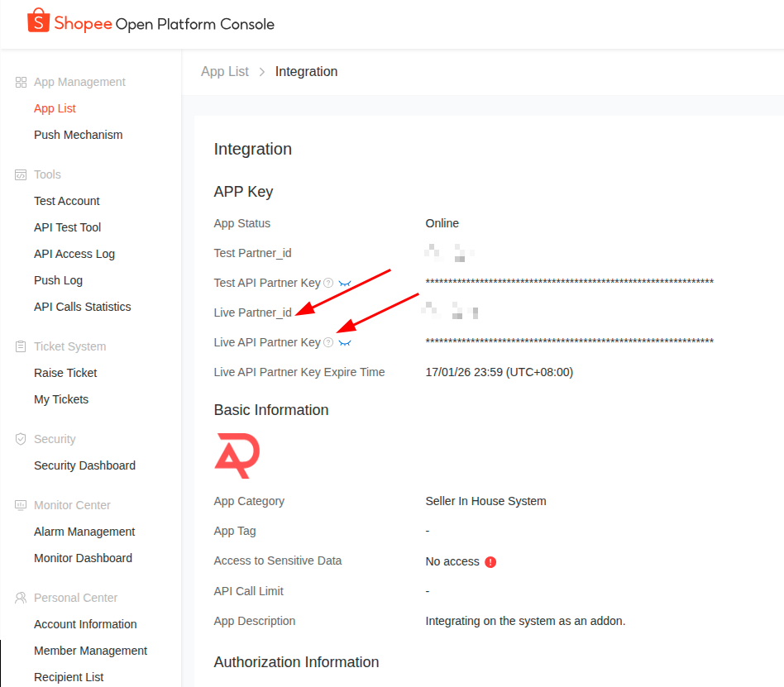Click the App Management section icon

point(21,83)
